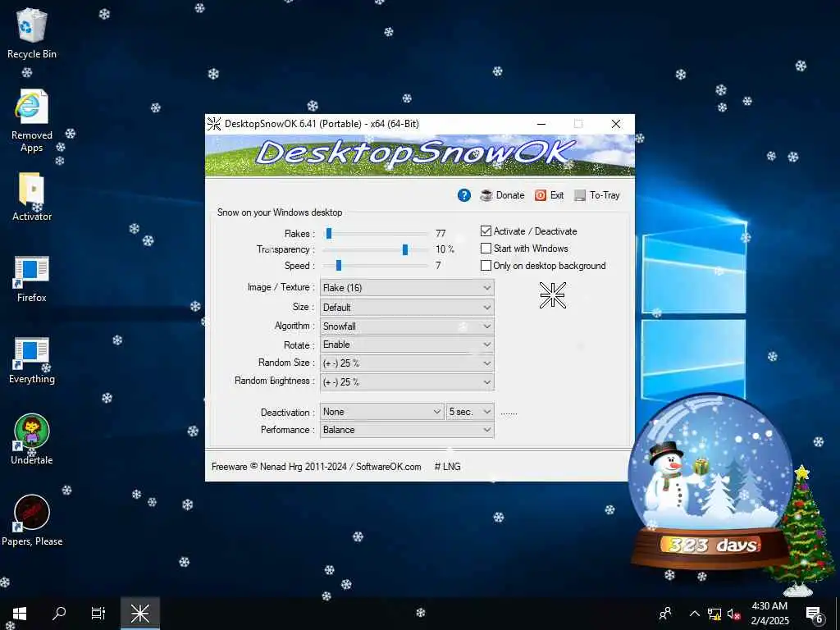Screen dimensions: 840x630
Task: Open the People icon in the taskbar
Action: [665, 614]
